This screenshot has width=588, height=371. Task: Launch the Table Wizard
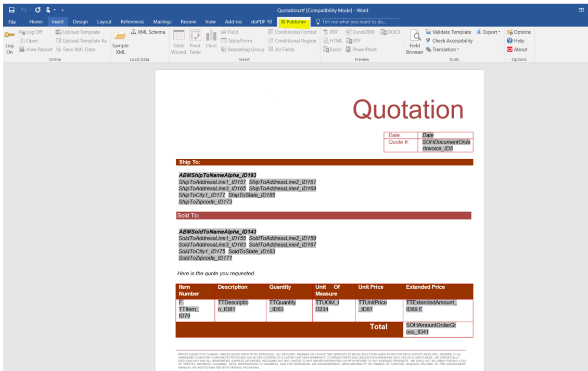pyautogui.click(x=178, y=42)
